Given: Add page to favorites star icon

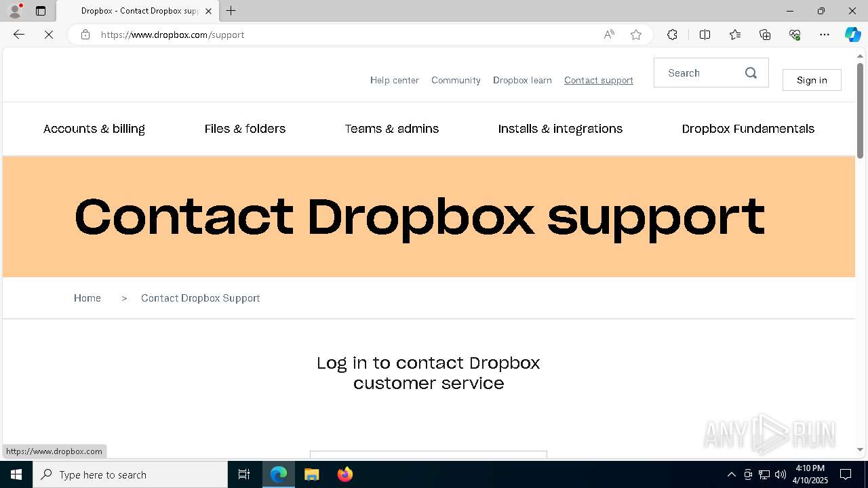Looking at the screenshot, I should (x=636, y=35).
